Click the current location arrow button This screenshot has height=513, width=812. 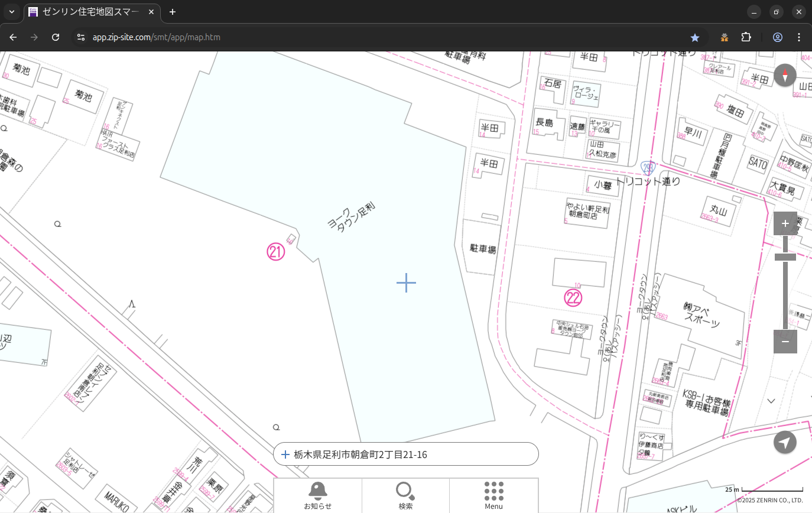tap(785, 443)
